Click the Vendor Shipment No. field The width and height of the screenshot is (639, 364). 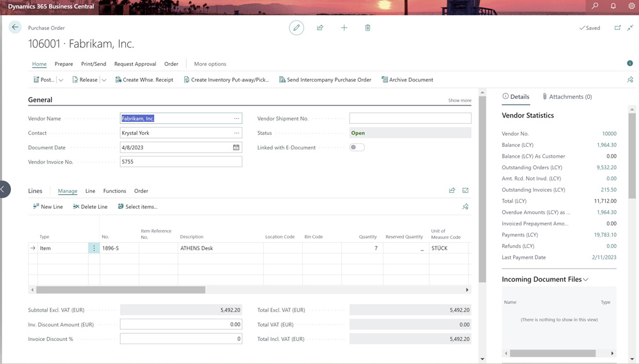[x=410, y=119]
